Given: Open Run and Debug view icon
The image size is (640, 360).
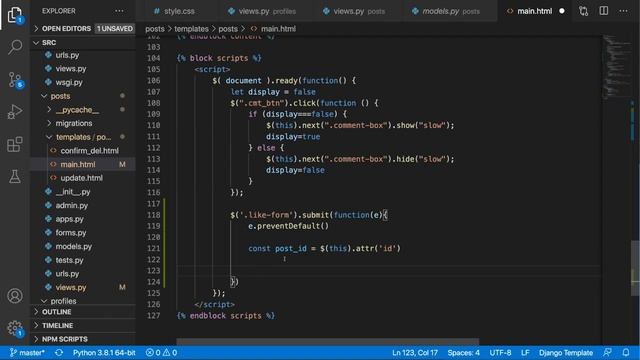Looking at the screenshot, I should (x=15, y=111).
